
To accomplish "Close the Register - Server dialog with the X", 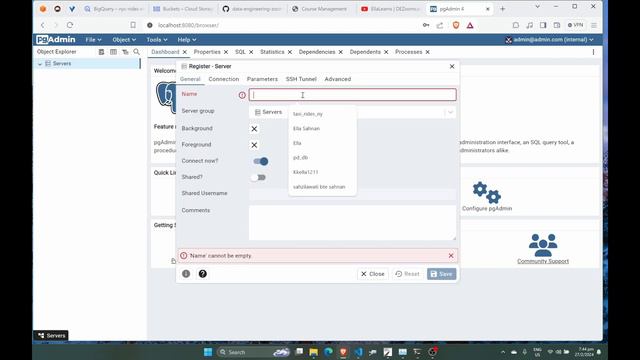I will (x=452, y=66).
